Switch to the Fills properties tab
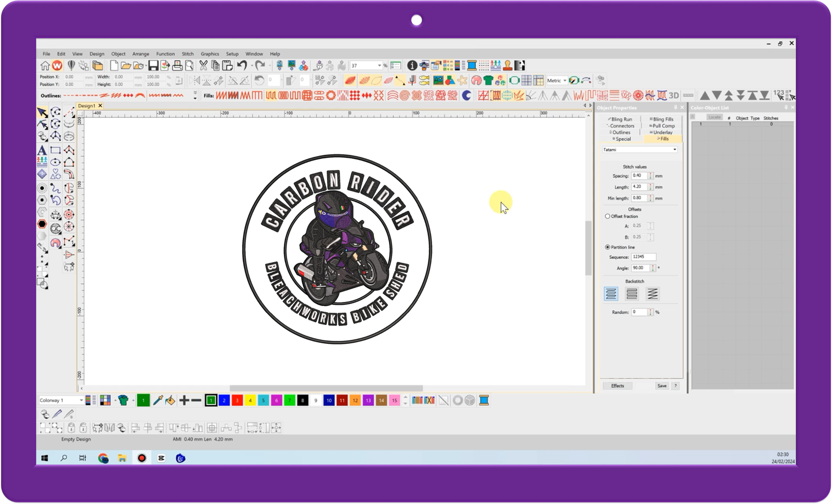This screenshot has height=504, width=832. [x=663, y=139]
